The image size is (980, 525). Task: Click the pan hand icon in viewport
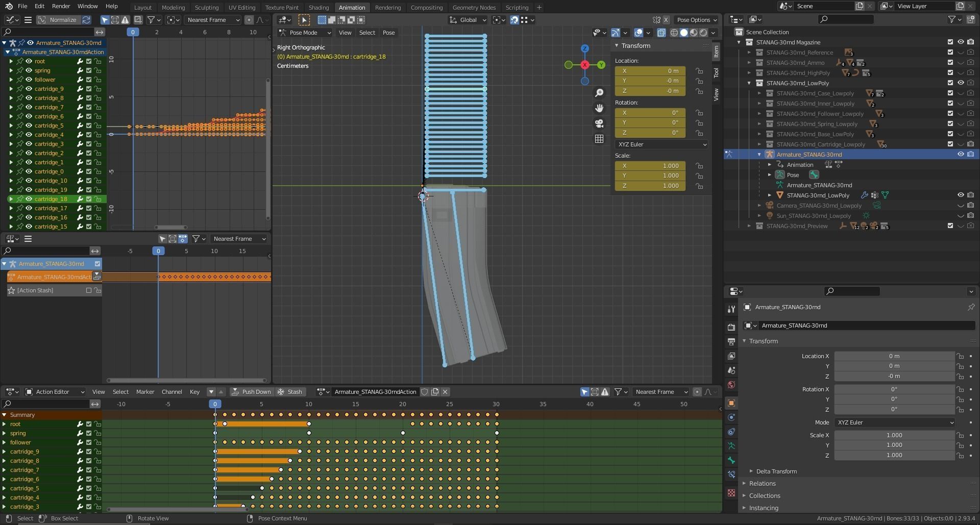[x=599, y=108]
